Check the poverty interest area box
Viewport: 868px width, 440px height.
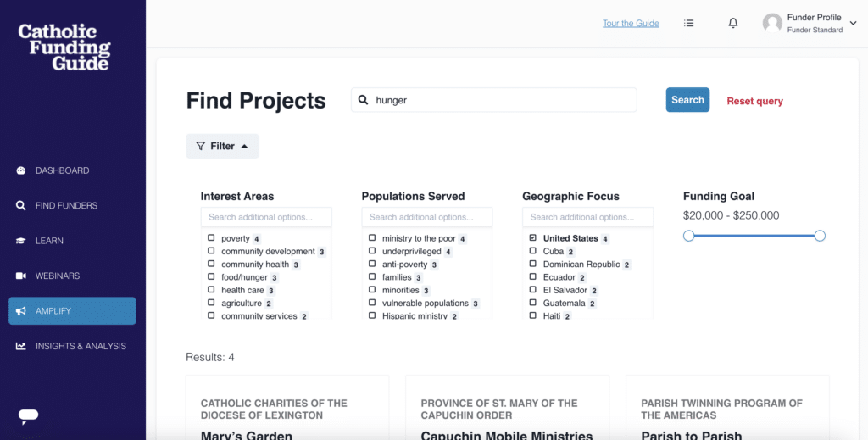(x=211, y=238)
